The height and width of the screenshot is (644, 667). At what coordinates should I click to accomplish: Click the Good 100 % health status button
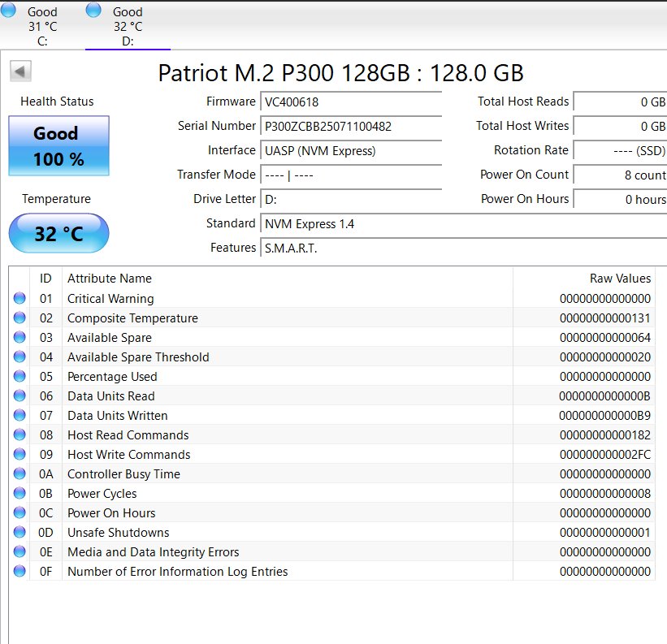tap(58, 146)
